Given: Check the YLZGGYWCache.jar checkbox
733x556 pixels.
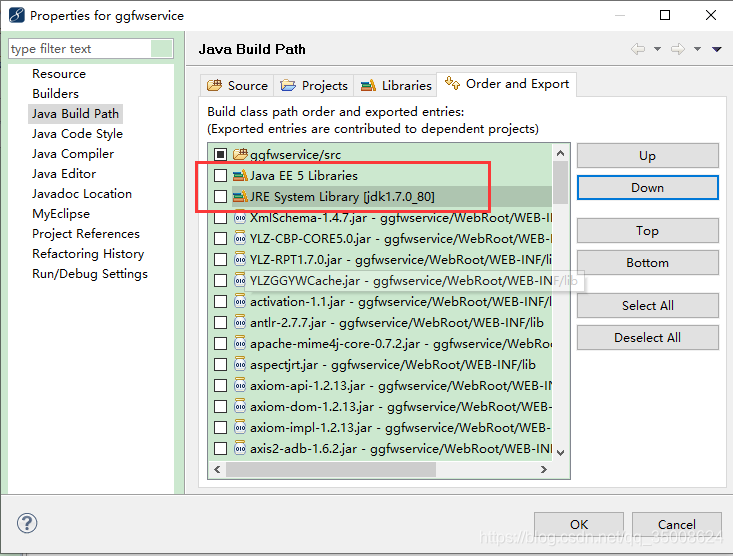Looking at the screenshot, I should tap(220, 281).
